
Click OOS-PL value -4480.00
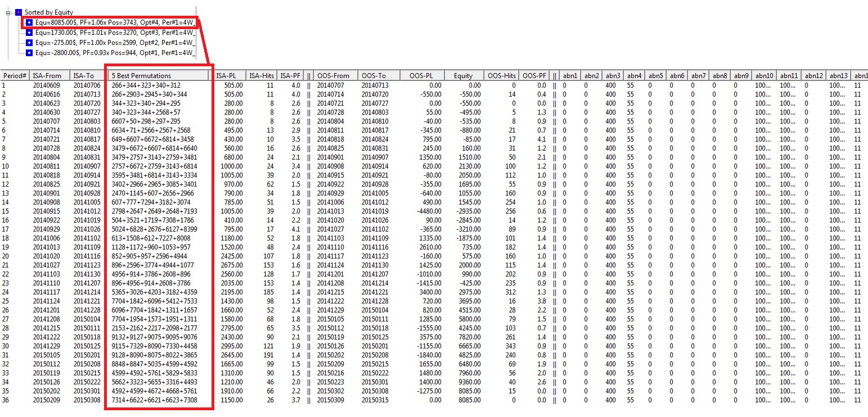tap(428, 211)
